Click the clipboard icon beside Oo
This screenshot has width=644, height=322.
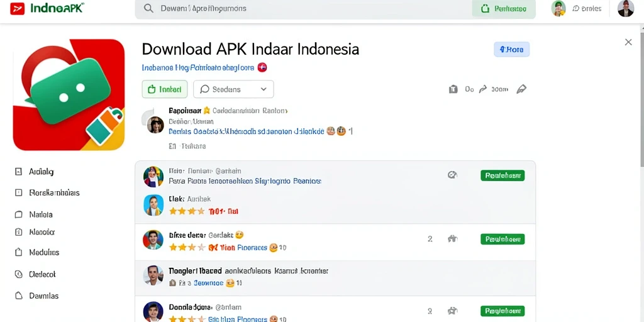click(453, 89)
